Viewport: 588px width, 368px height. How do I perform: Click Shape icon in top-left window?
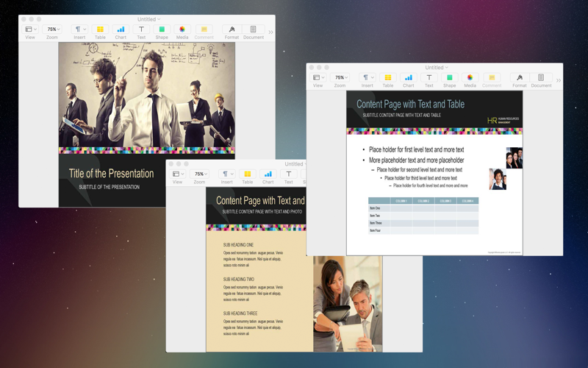click(162, 29)
